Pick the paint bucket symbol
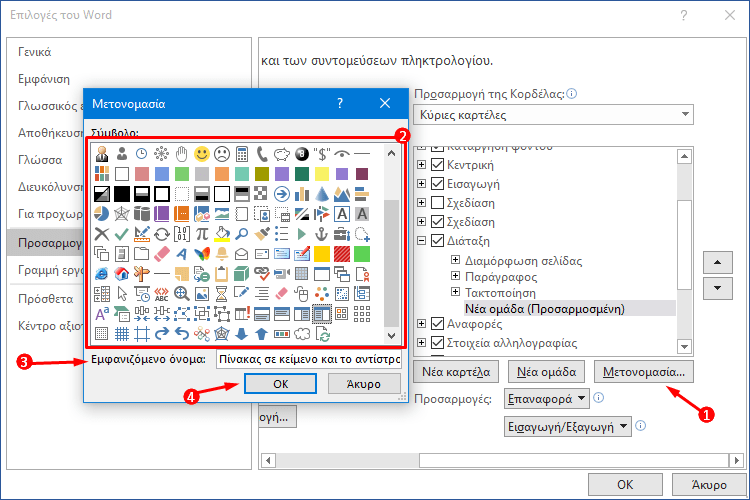Screen dimensions: 750x500 222,234
